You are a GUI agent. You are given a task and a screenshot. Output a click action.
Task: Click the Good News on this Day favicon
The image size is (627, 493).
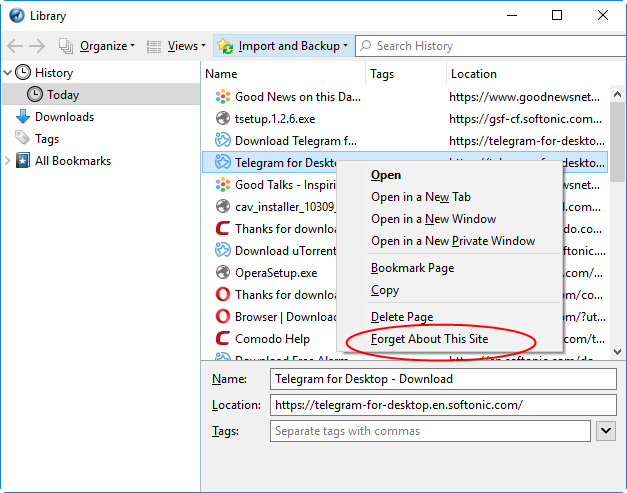[x=223, y=97]
